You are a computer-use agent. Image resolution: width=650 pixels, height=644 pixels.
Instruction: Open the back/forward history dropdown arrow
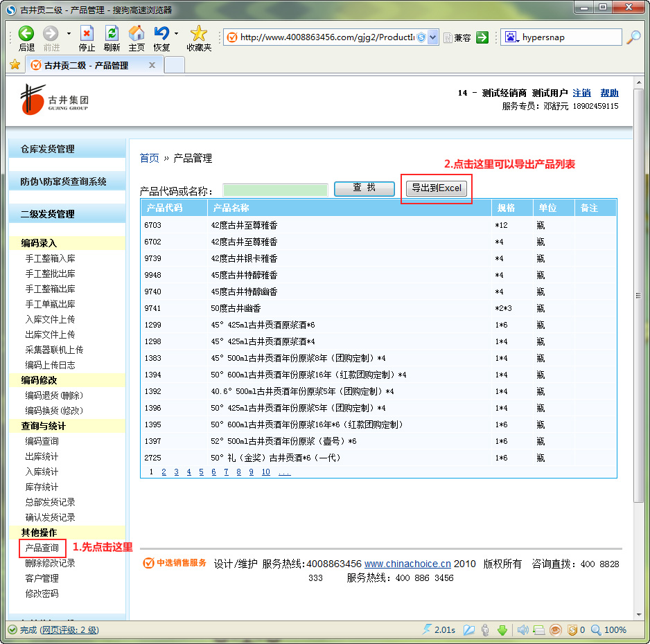[x=69, y=33]
